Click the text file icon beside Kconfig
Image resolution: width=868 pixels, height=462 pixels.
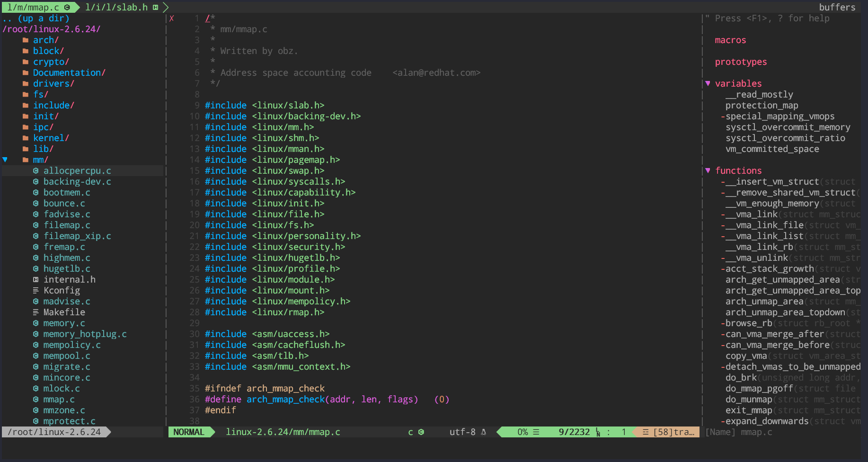[x=36, y=291]
